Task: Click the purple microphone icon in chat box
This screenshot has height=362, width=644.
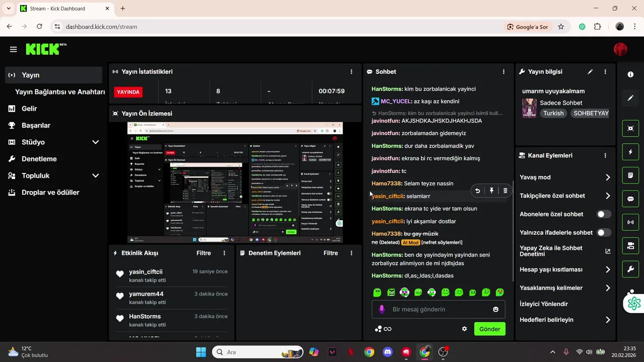Action: point(382,309)
